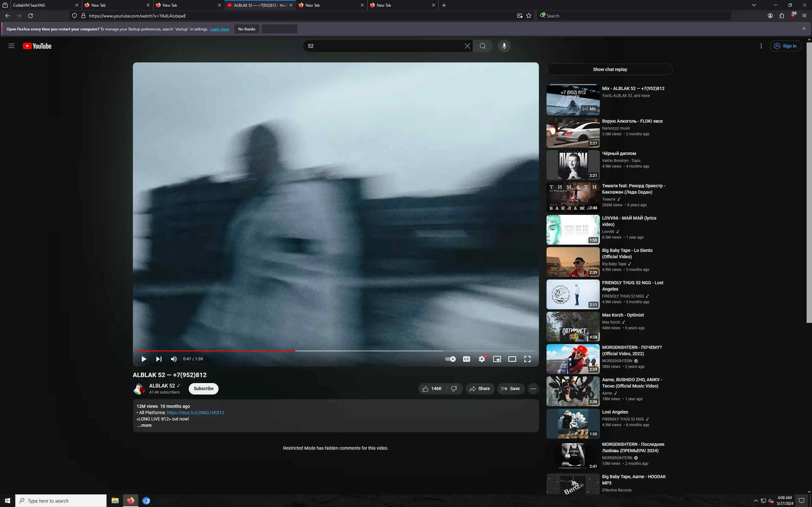Toggle closed captions on the video
This screenshot has width=812, height=507.
pyautogui.click(x=466, y=359)
